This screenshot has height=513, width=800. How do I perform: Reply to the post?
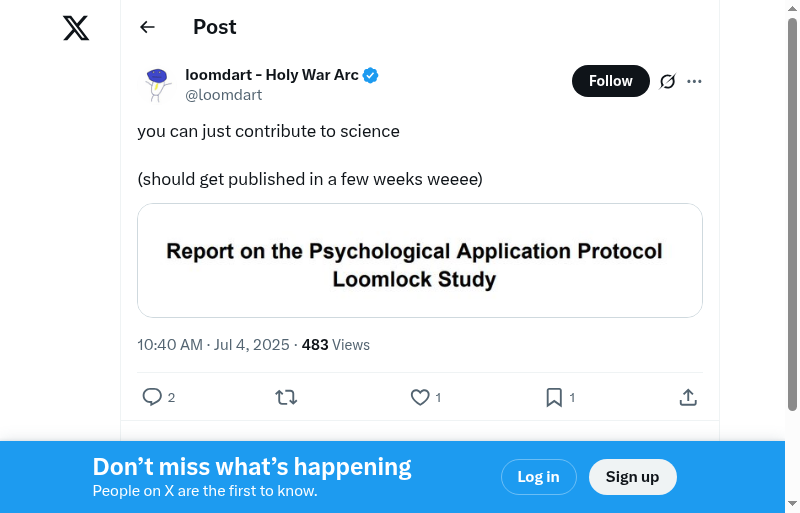(153, 397)
